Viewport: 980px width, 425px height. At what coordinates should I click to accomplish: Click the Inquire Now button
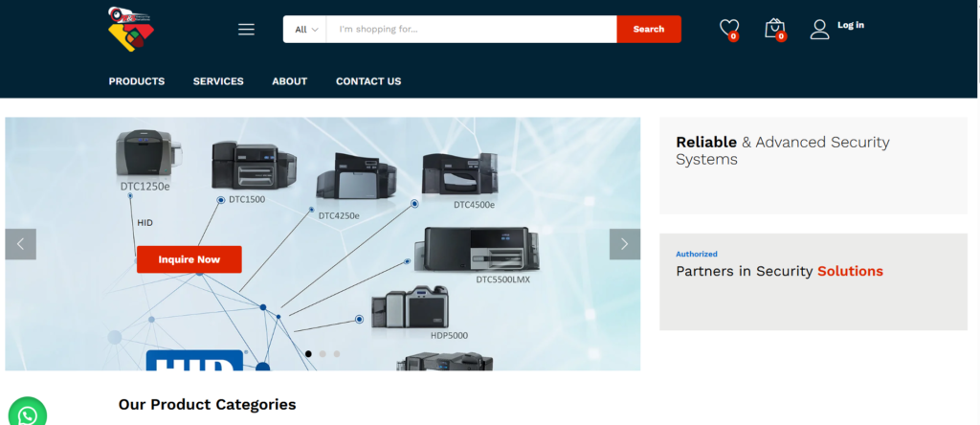pos(189,259)
